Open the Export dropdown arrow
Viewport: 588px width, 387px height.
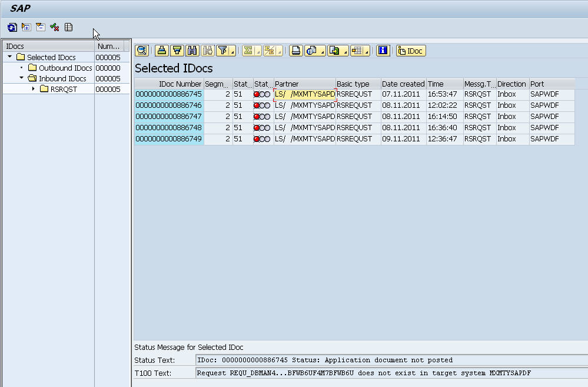tap(346, 53)
